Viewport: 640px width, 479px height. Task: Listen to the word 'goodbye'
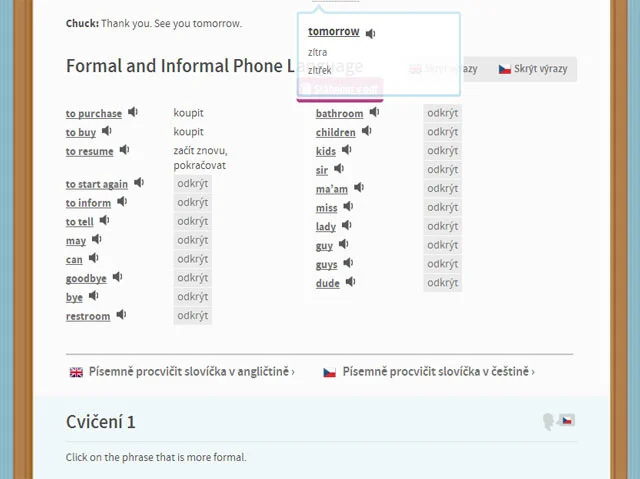118,277
